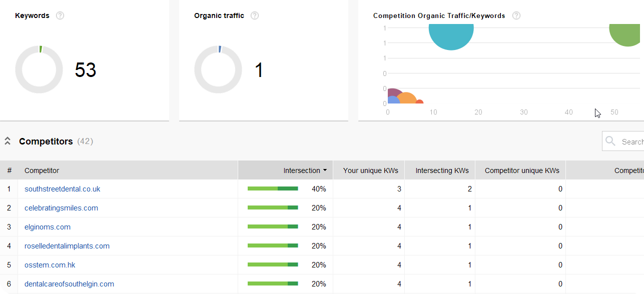This screenshot has height=294, width=644.
Task: Click the 40% intersection bar for southstreetdental
Action: [273, 189]
